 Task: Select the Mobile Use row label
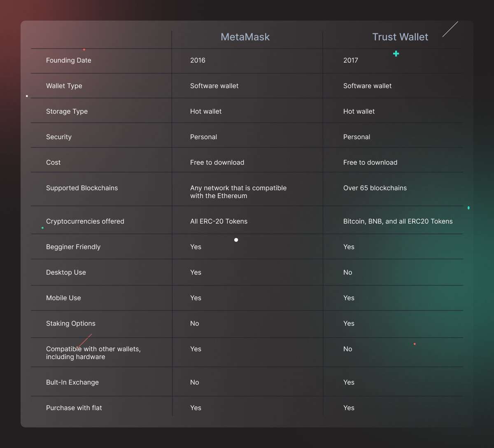[x=63, y=298]
